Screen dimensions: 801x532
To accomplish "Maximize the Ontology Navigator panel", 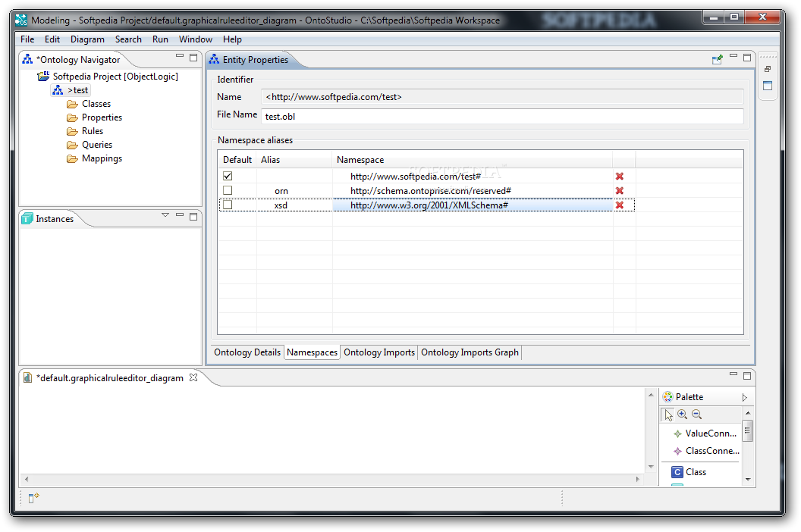I will tap(193, 58).
